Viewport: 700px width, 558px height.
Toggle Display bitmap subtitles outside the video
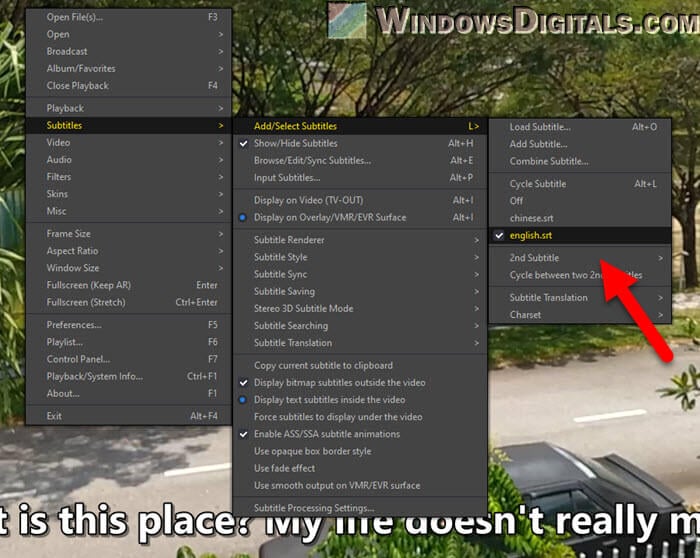click(360, 383)
